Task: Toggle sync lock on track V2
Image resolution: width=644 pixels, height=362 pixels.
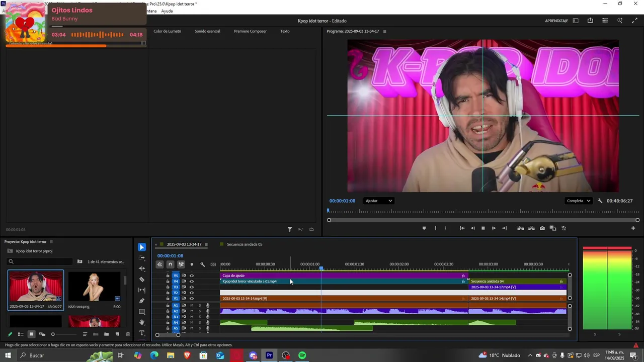Action: (x=184, y=293)
